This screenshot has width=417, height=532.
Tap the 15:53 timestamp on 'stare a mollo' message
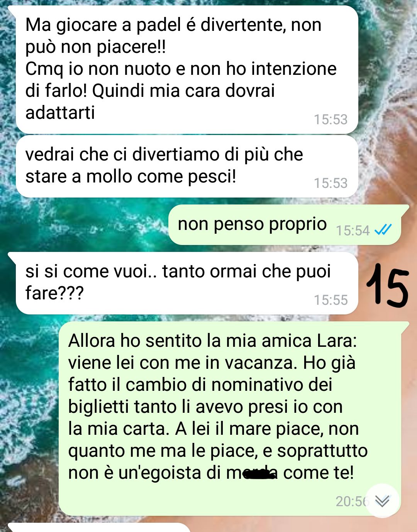point(331,183)
